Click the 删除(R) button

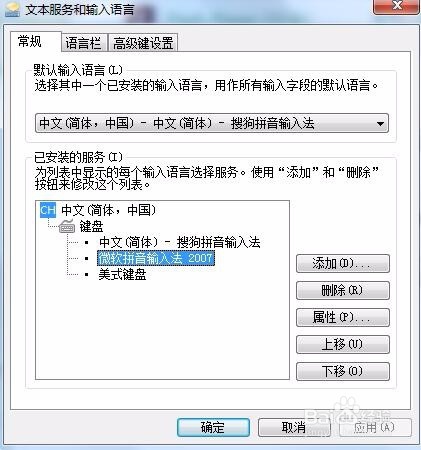(343, 290)
